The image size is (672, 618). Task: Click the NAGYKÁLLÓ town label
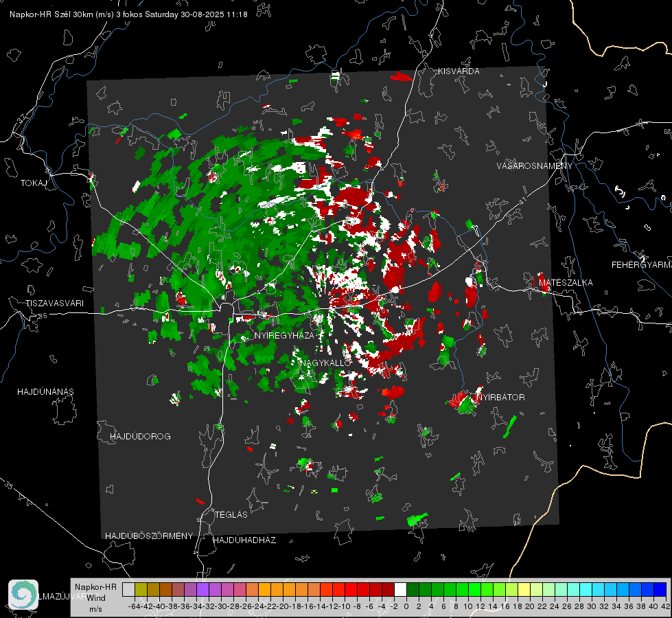click(x=325, y=363)
